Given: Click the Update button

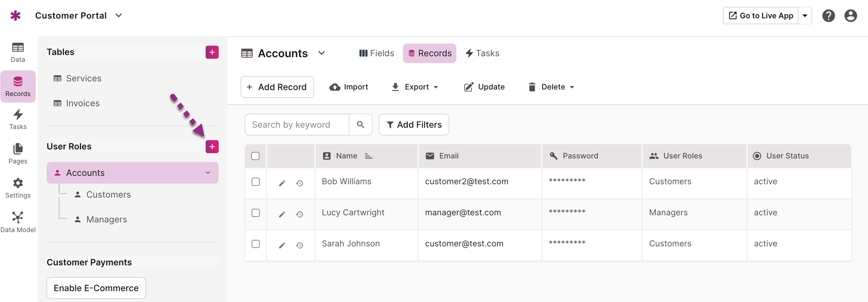Looking at the screenshot, I should click(x=484, y=87).
